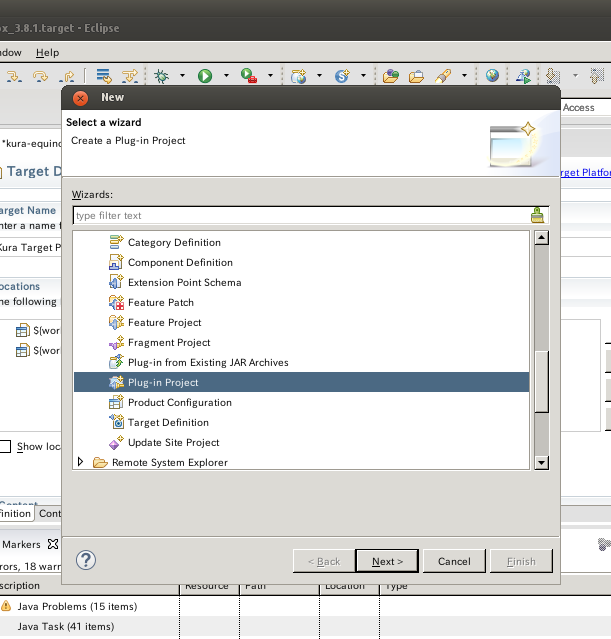Select the Markers view tab
Image resolution: width=611 pixels, height=639 pixels.
point(21,544)
